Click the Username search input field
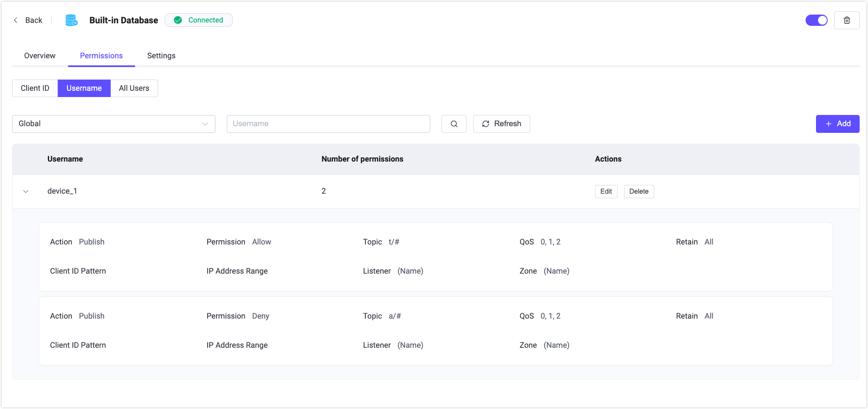 click(x=328, y=124)
